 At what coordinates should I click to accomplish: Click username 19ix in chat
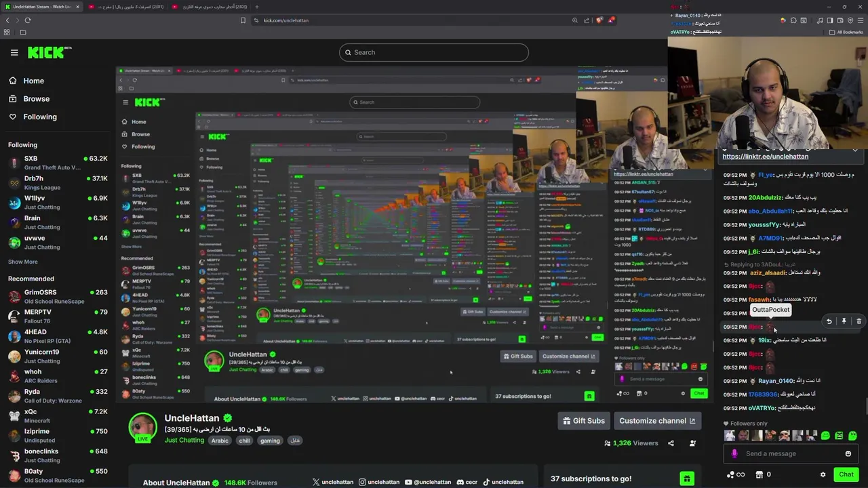(764, 340)
